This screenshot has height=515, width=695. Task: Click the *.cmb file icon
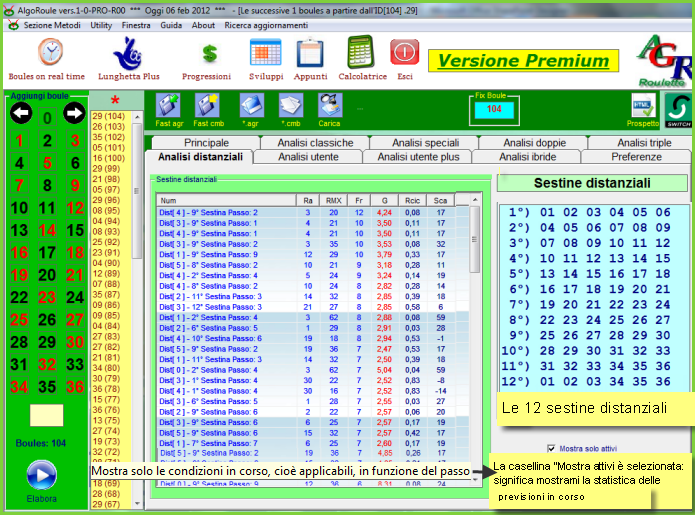(291, 105)
